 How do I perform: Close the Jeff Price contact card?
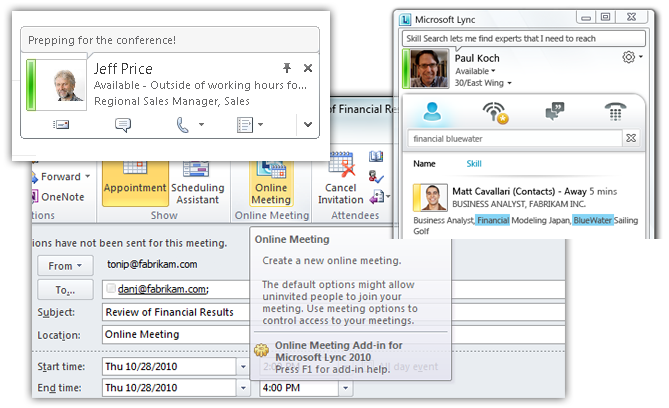coord(308,68)
